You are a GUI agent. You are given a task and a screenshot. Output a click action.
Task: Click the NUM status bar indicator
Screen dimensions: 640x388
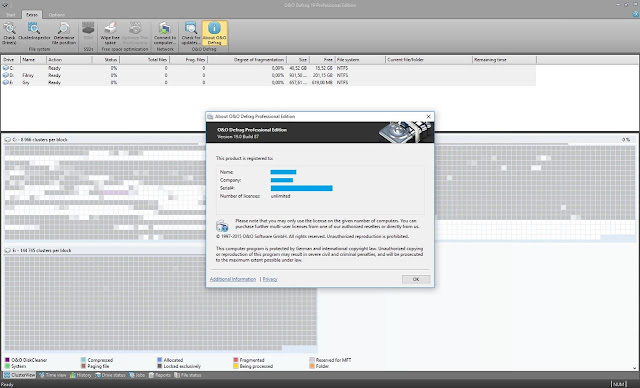(x=619, y=384)
